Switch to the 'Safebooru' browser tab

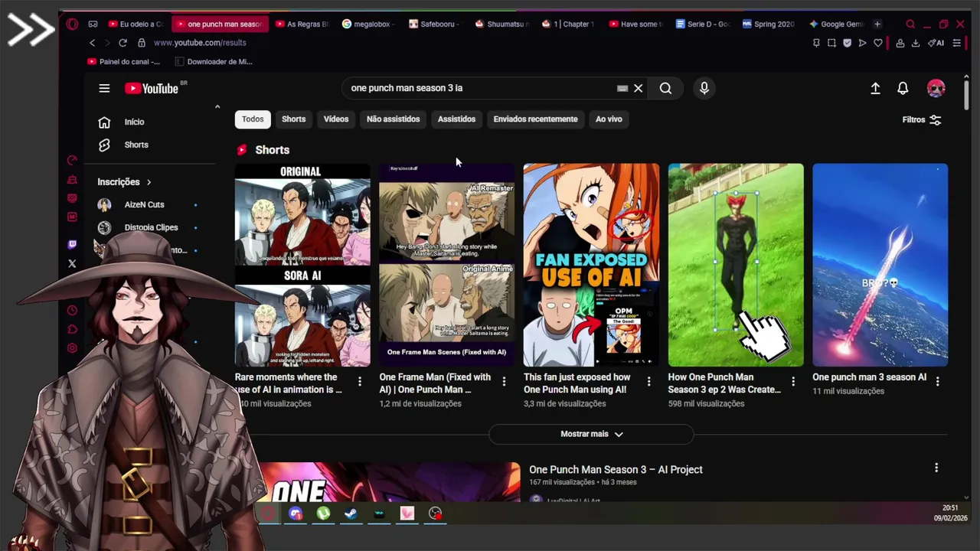(x=435, y=24)
